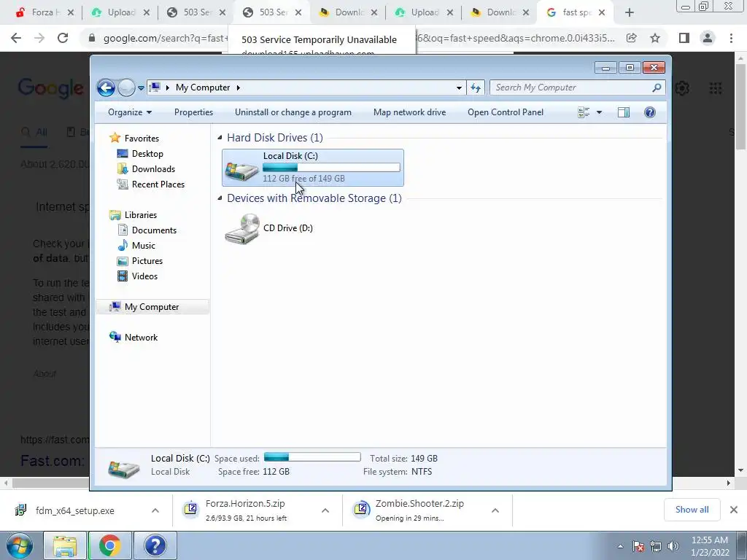Screen dimensions: 747x560
Task: Click Map network drive
Action: 410,112
